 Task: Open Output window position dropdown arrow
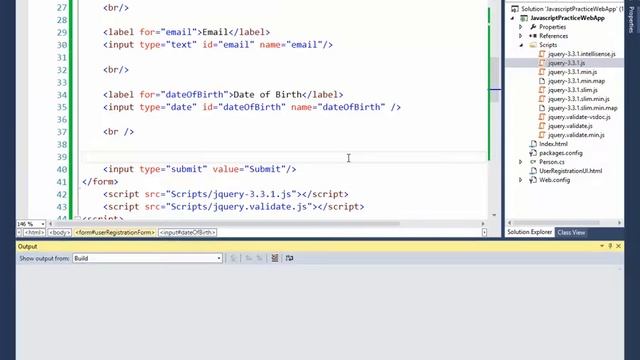pos(602,246)
